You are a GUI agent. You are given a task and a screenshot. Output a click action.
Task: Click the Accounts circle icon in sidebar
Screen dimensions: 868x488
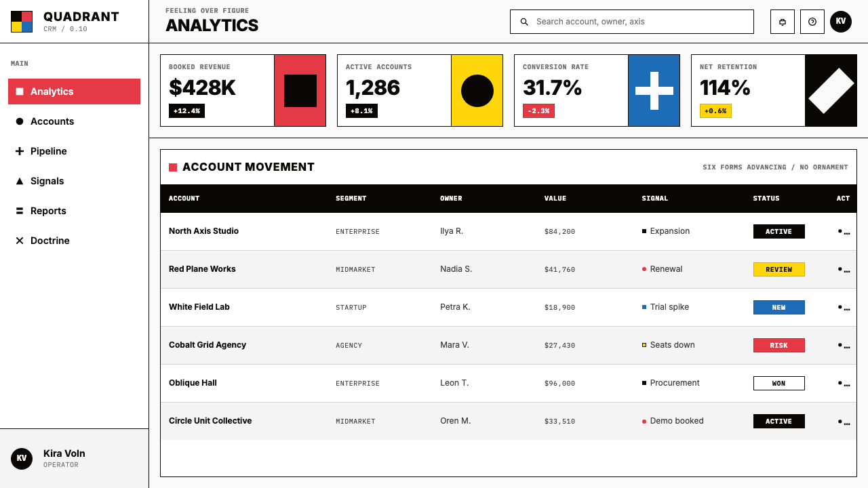coord(20,121)
